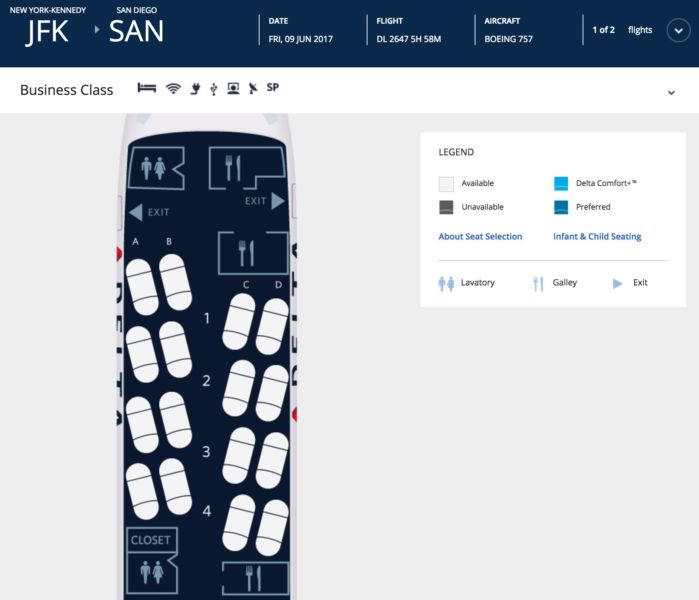Open the About Seat Selection link
699x600 pixels.
pyautogui.click(x=480, y=237)
